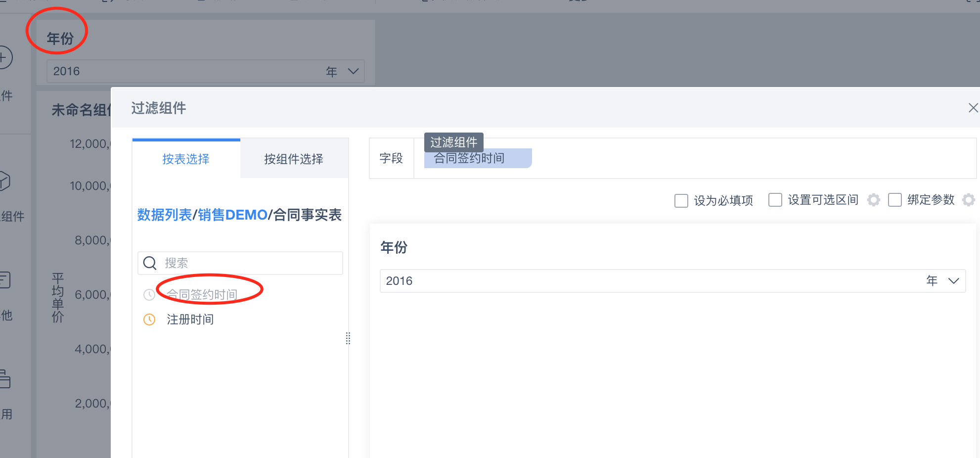Viewport: 980px width, 458px height.
Task: Click the 年份 widget title on dashboard
Action: [x=60, y=39]
